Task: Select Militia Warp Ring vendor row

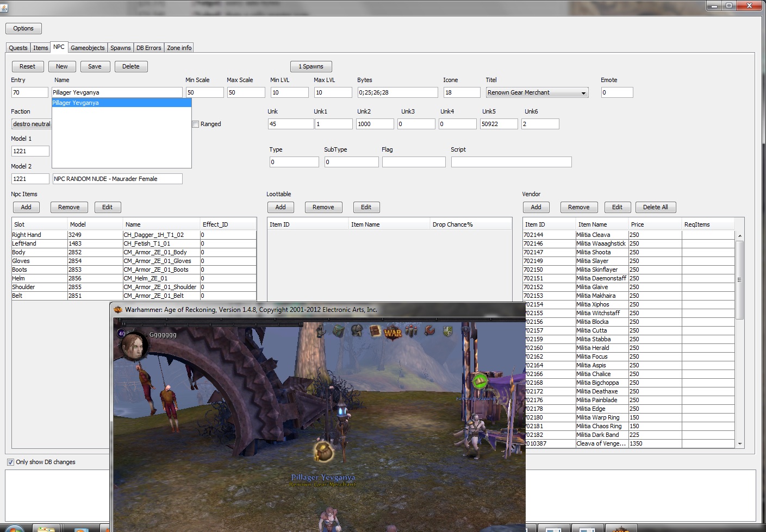Action: click(629, 417)
